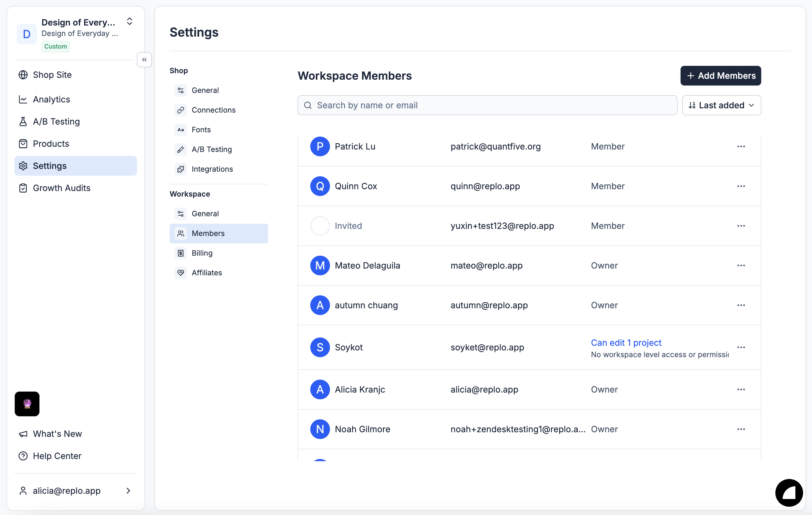Go to Analytics in the sidebar

(x=51, y=99)
